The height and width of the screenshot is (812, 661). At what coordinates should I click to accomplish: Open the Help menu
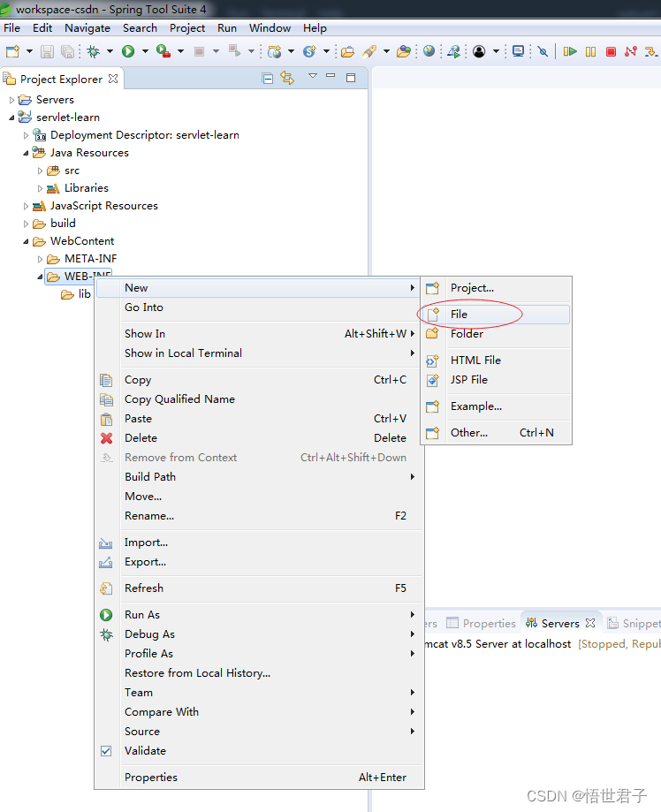pyautogui.click(x=315, y=28)
